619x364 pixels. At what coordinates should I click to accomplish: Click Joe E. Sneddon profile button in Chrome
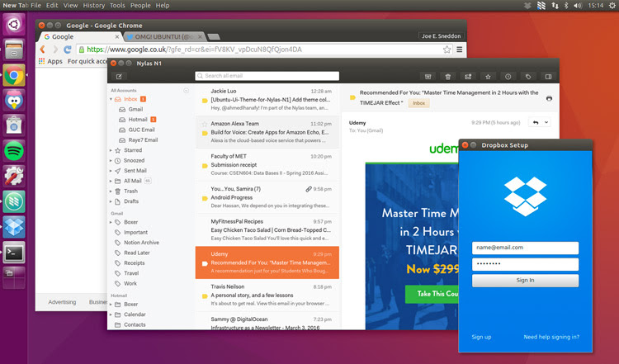point(441,36)
